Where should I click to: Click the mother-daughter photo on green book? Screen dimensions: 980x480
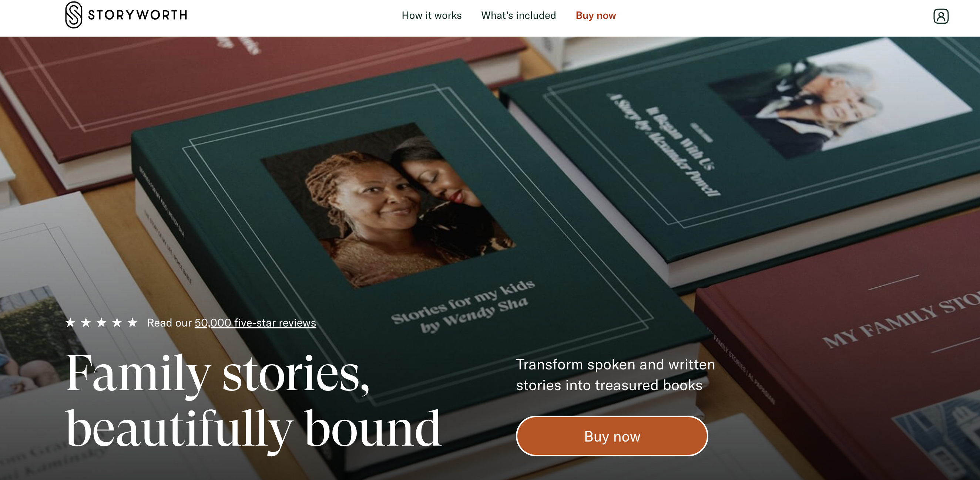(x=388, y=205)
